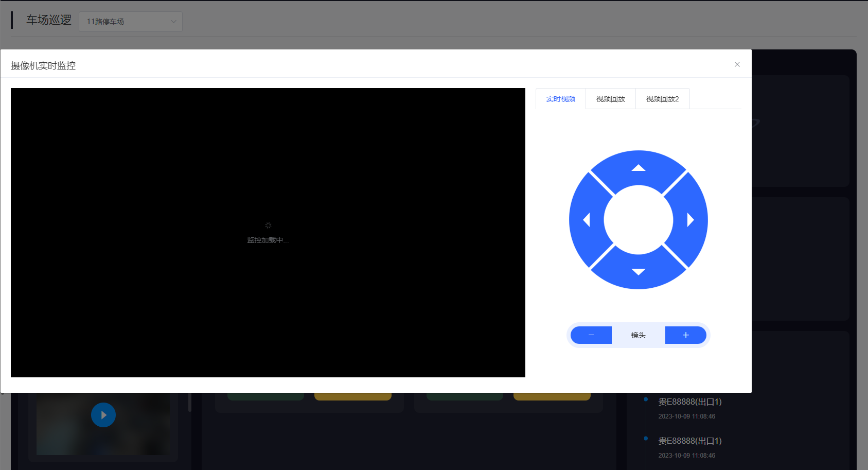
Task: Play the camera thumbnail video at bottom left
Action: click(103, 415)
